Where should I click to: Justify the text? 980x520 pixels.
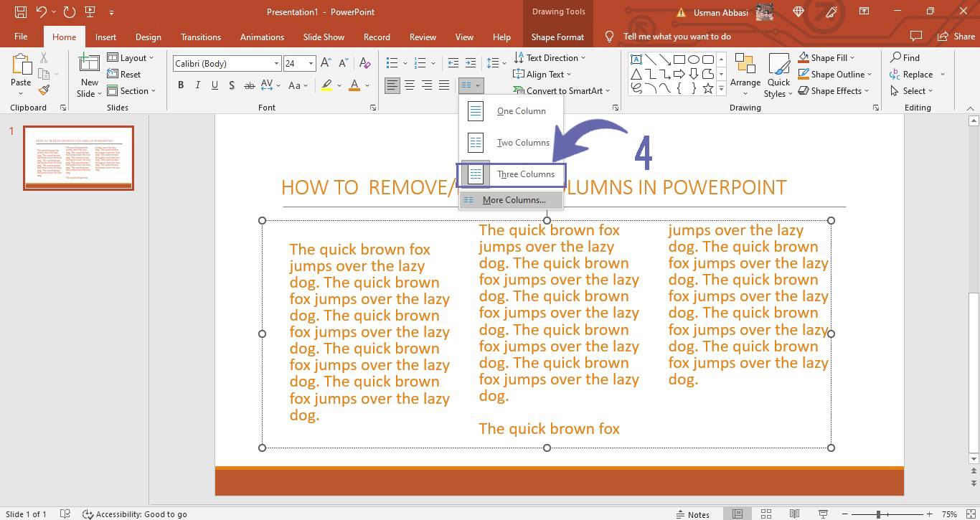pyautogui.click(x=444, y=85)
